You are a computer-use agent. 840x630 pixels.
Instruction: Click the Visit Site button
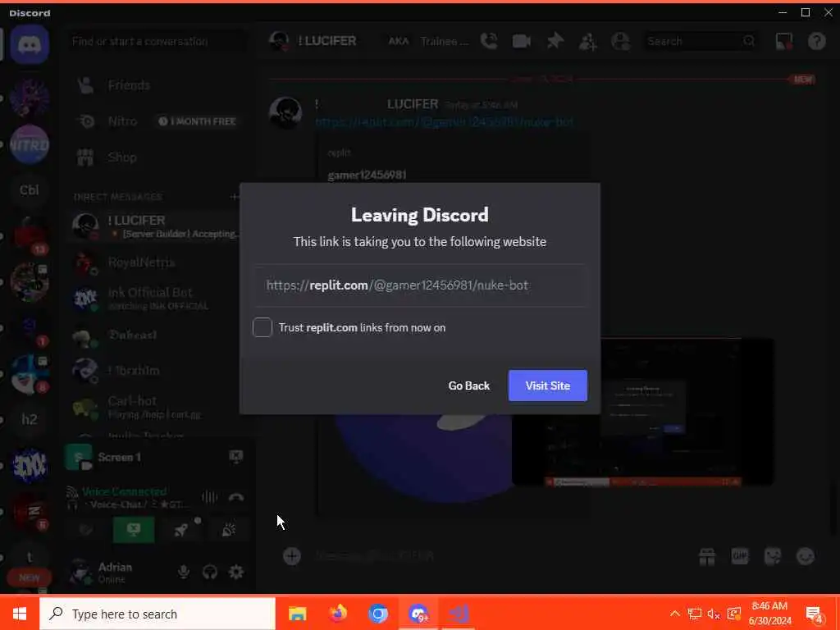point(547,386)
